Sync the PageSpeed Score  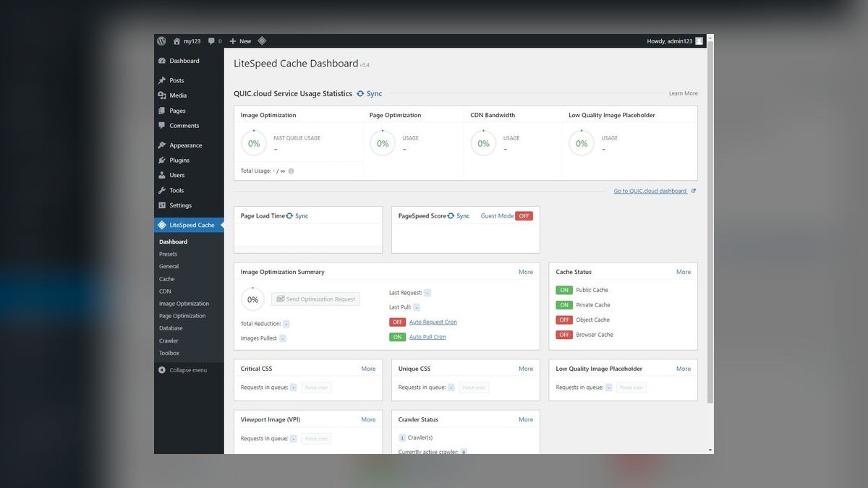459,216
